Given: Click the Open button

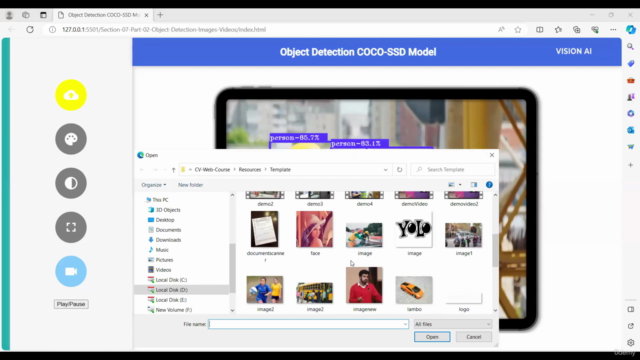Looking at the screenshot, I should tap(432, 337).
